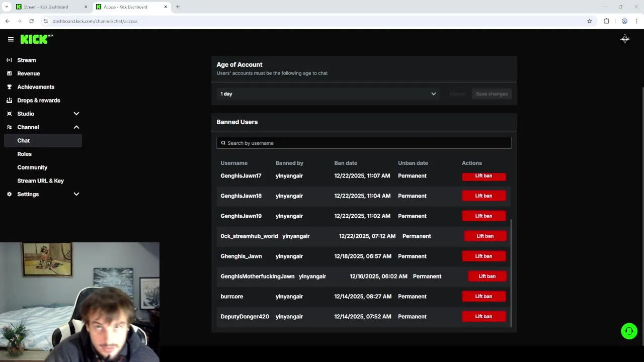Open the profile avatar at top right
The height and width of the screenshot is (362, 644).
coord(625,39)
